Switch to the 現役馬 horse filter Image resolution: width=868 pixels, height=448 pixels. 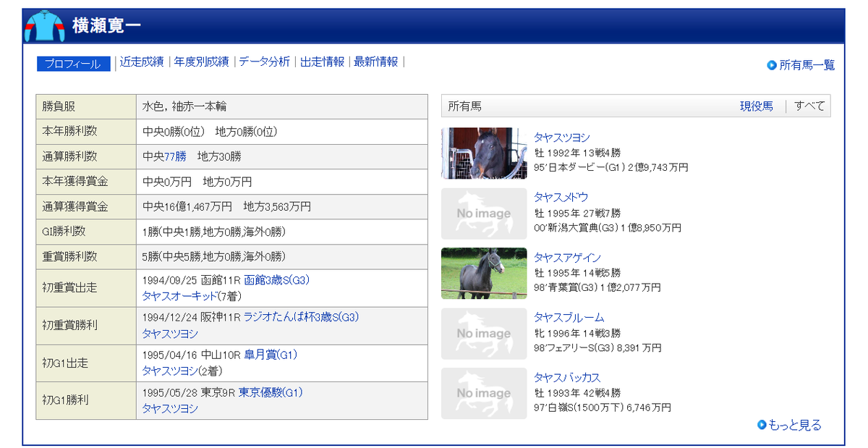(x=757, y=105)
